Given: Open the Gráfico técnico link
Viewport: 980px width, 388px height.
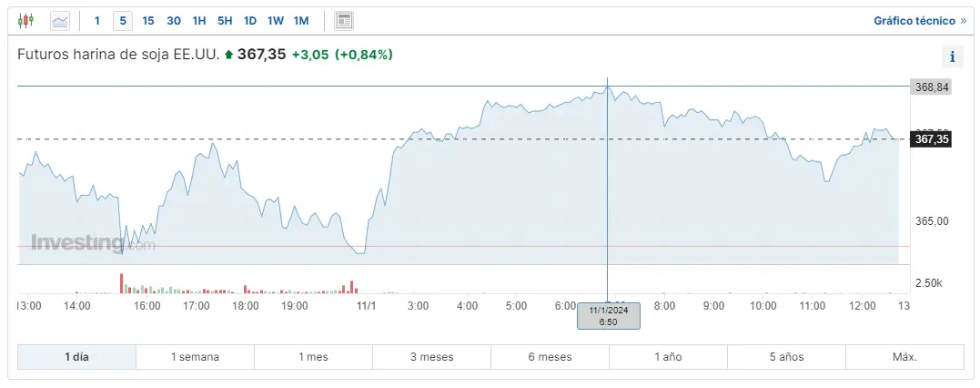Looking at the screenshot, I should (919, 20).
